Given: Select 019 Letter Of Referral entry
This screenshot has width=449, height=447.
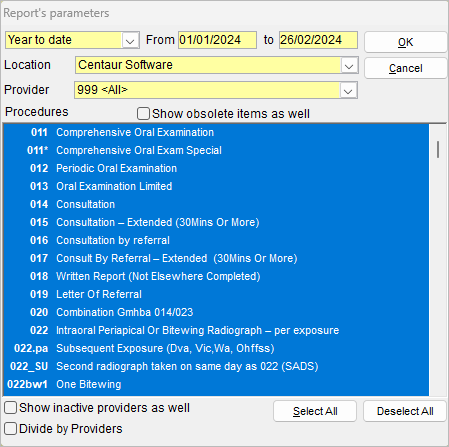Looking at the screenshot, I should 216,294.
